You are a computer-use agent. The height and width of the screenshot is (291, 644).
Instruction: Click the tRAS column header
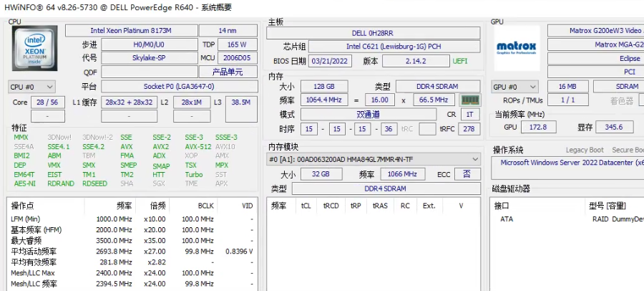(x=380, y=206)
